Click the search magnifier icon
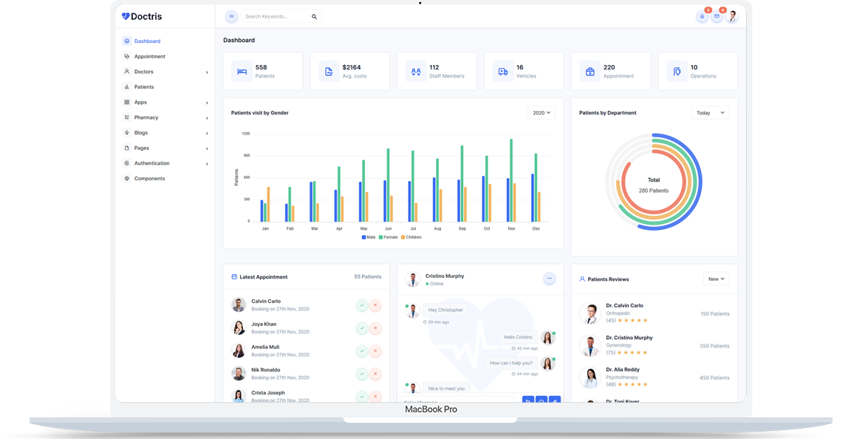Viewport: 868px width, 439px height. 314,16
